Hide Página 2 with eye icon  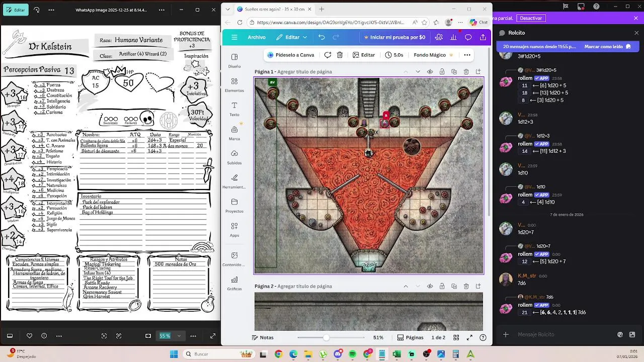coord(430,286)
